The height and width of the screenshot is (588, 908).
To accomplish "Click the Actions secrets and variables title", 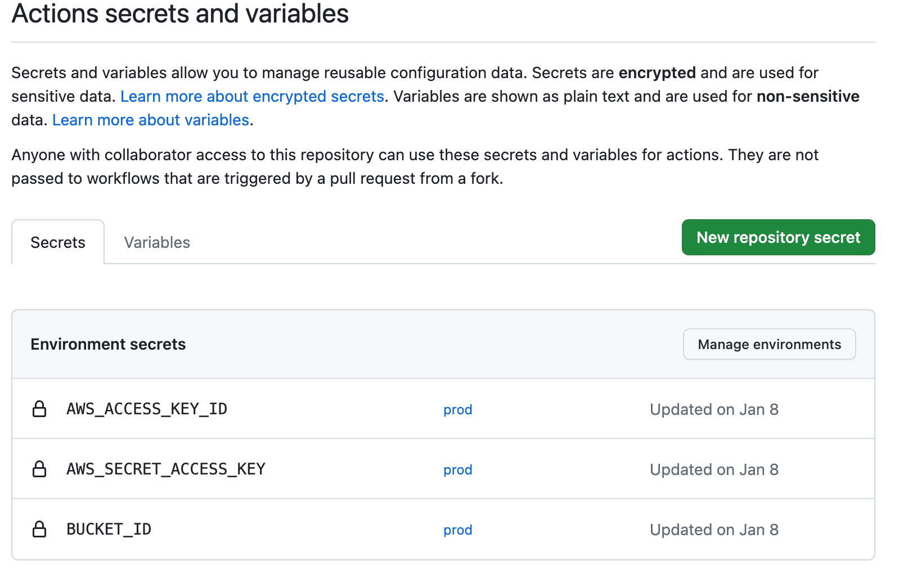I will pos(180,13).
